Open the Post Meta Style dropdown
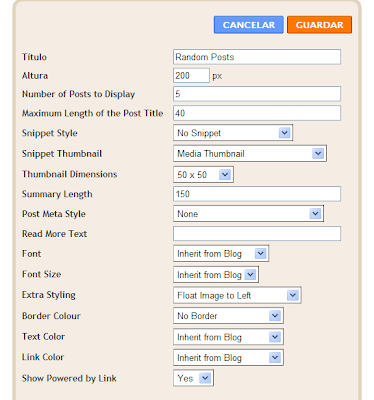 tap(248, 214)
